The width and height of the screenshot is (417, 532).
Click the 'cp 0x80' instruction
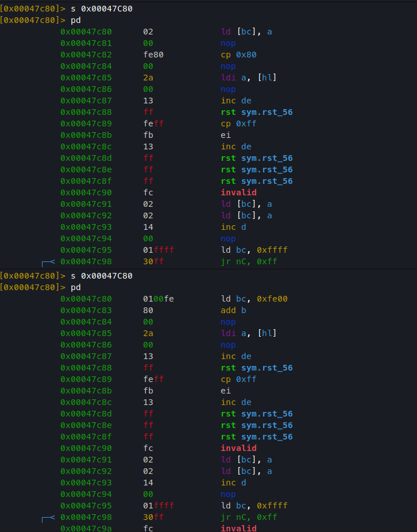point(238,55)
